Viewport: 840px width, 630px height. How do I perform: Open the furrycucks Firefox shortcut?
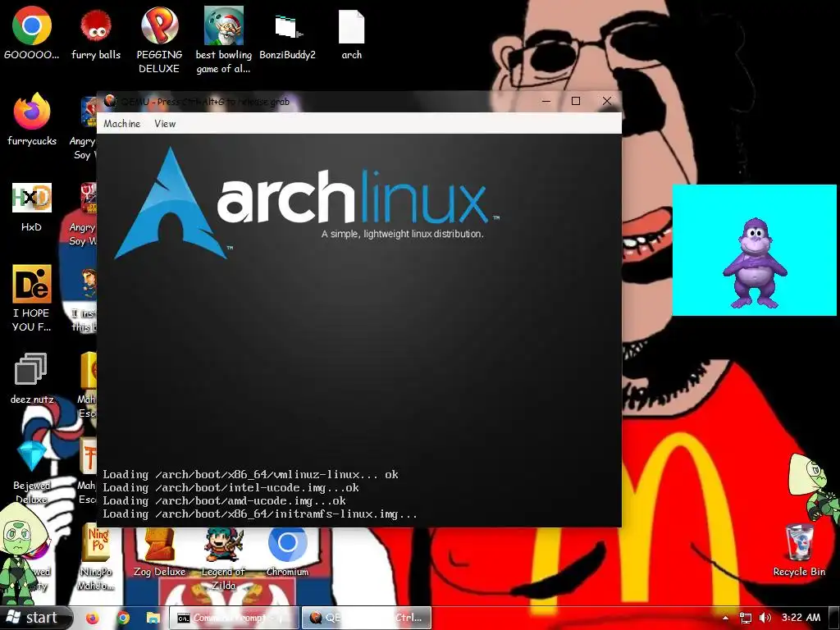click(x=32, y=119)
